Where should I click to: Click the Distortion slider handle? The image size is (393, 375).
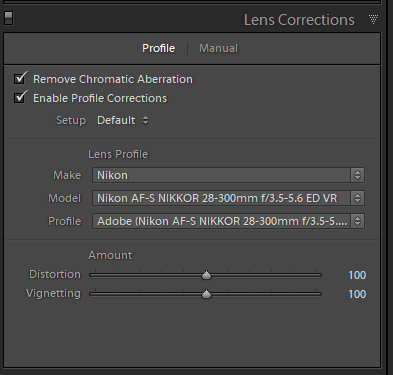click(207, 275)
